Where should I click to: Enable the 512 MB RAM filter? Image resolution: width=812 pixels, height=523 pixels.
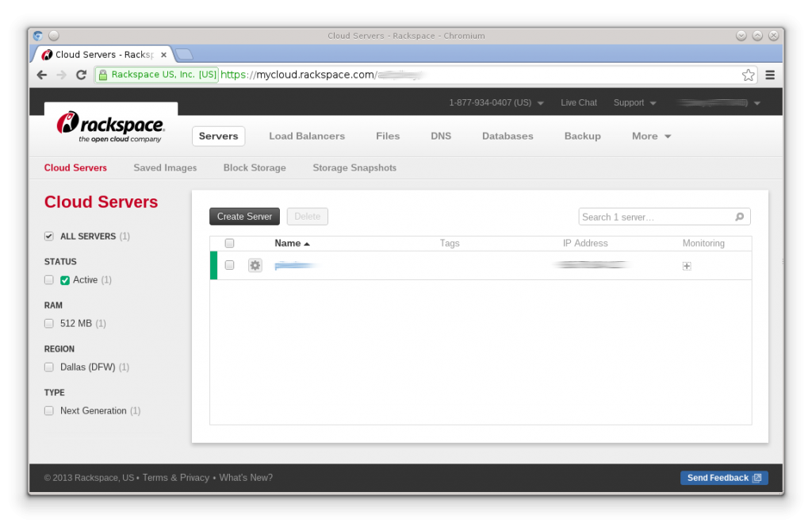pyautogui.click(x=49, y=324)
